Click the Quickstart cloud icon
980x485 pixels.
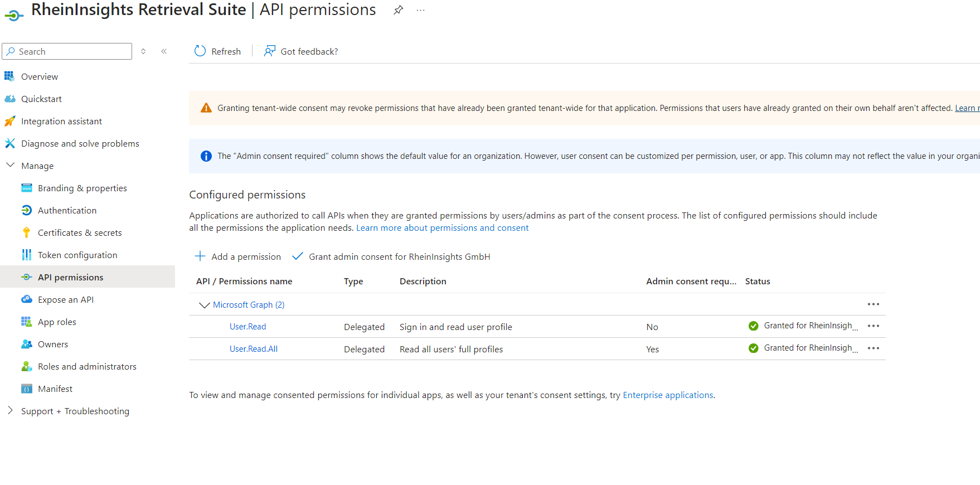click(x=9, y=99)
